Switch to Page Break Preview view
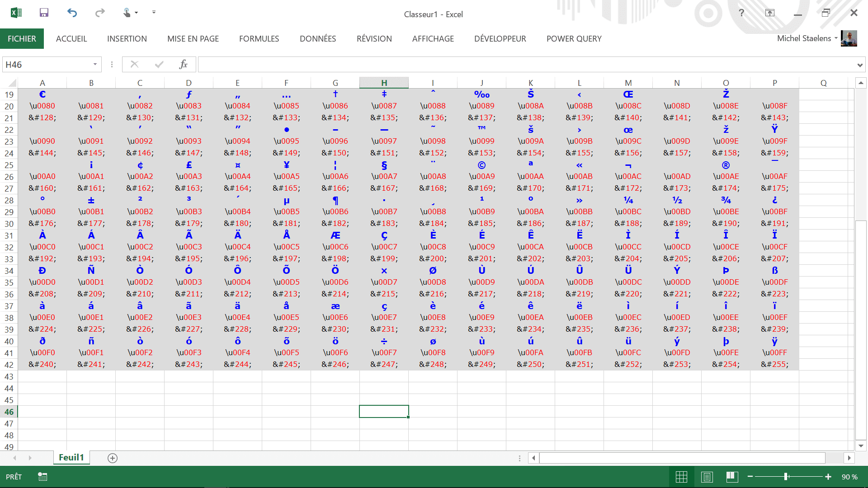The width and height of the screenshot is (868, 488). (x=732, y=477)
